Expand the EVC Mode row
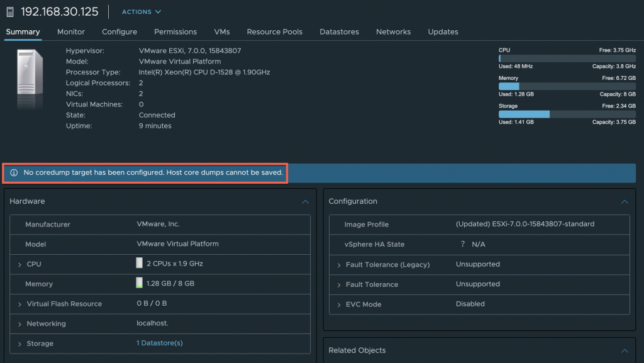The image size is (644, 363). (339, 304)
